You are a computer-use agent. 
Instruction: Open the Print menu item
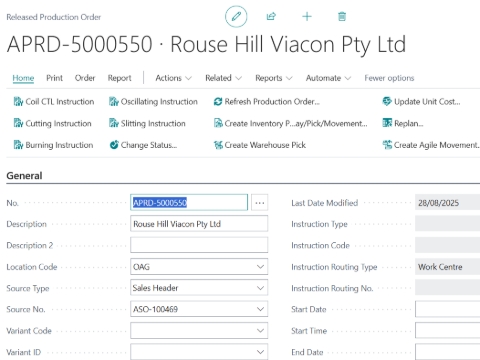[x=54, y=78]
